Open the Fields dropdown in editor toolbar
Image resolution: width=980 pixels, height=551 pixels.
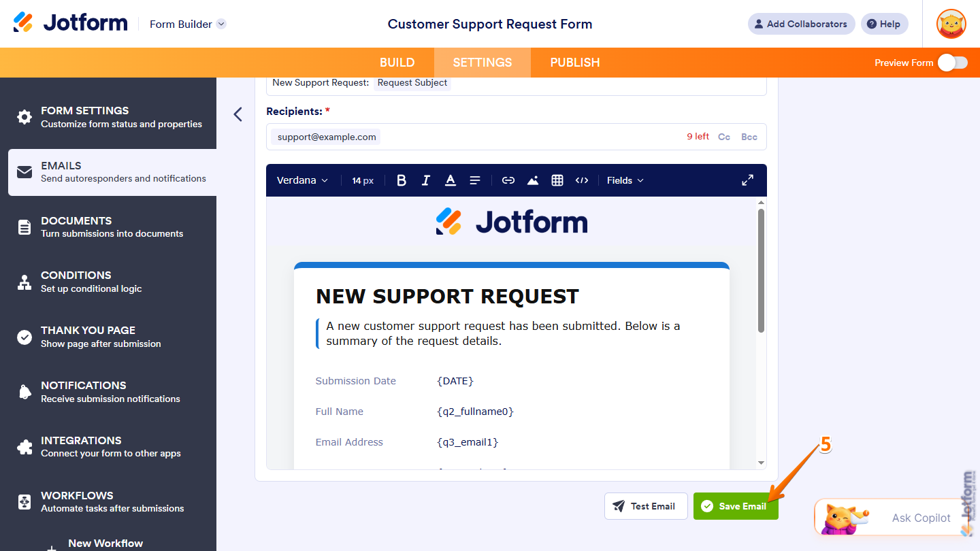coord(625,180)
